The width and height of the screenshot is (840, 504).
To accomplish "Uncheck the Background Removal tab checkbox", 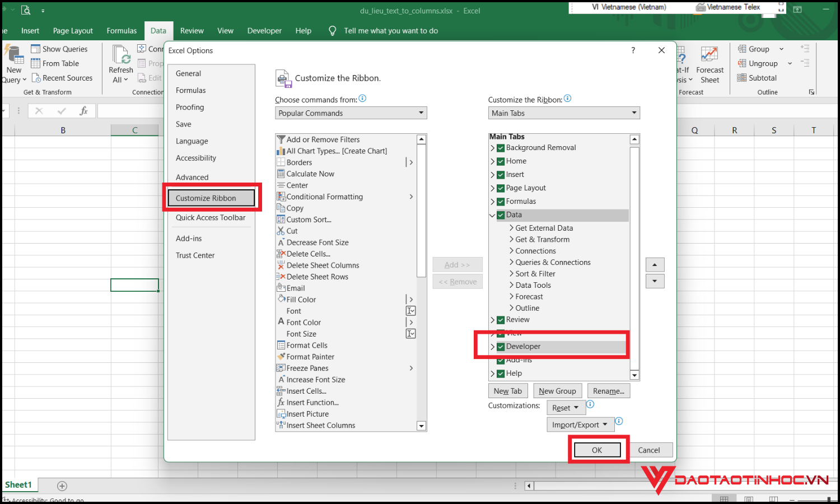I will (501, 148).
